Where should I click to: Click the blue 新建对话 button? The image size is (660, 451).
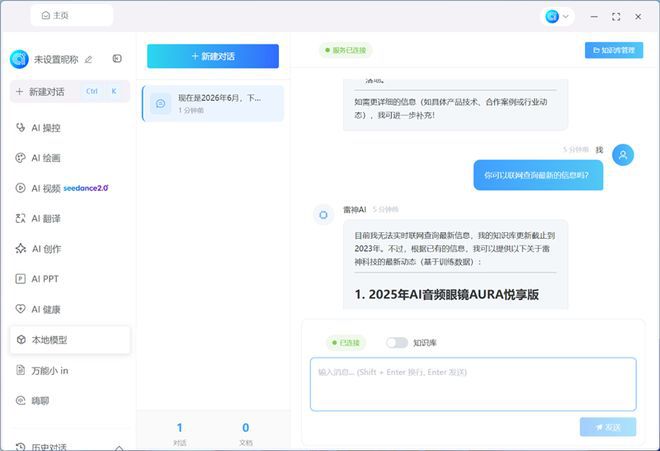point(213,56)
